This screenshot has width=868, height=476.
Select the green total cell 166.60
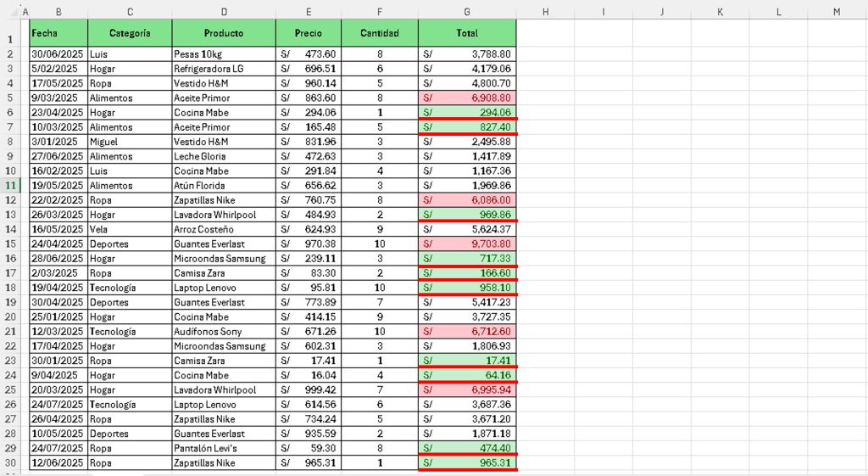click(467, 273)
